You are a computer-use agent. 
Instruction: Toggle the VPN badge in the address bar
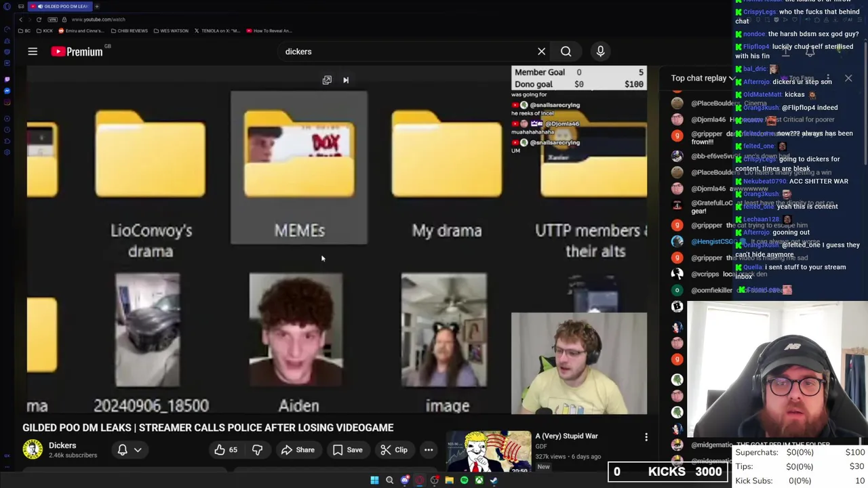[x=52, y=20]
